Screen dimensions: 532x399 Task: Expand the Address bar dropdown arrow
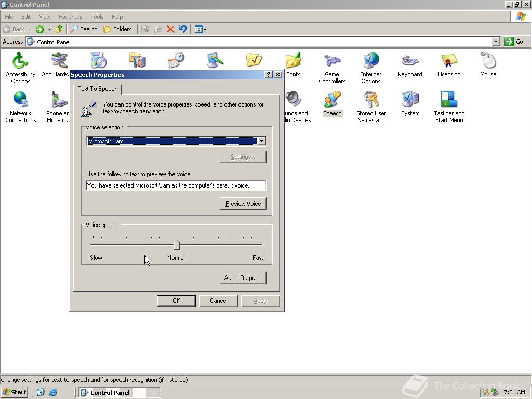(x=496, y=42)
